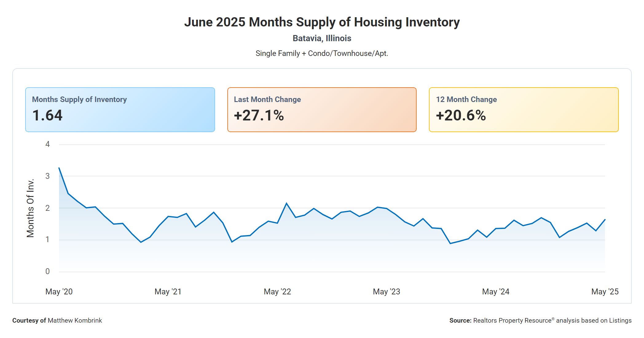Click the 4 label on the y-axis
This screenshot has width=644, height=338.
click(48, 144)
